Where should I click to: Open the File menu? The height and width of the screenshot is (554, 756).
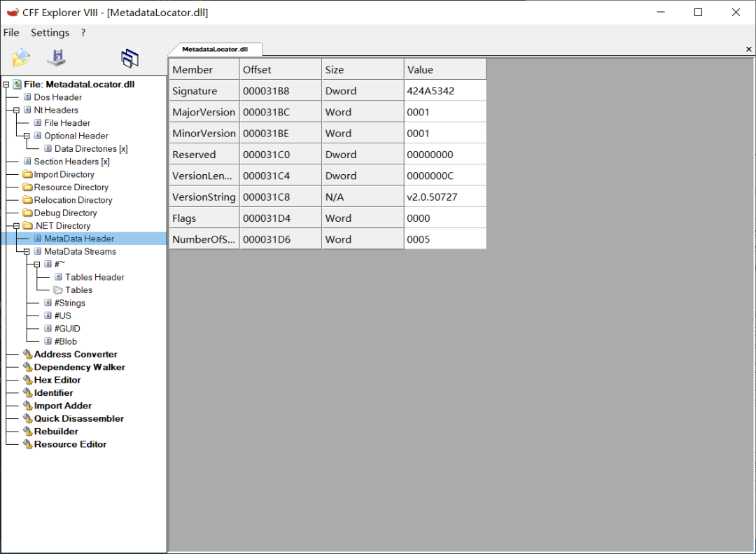pos(11,32)
